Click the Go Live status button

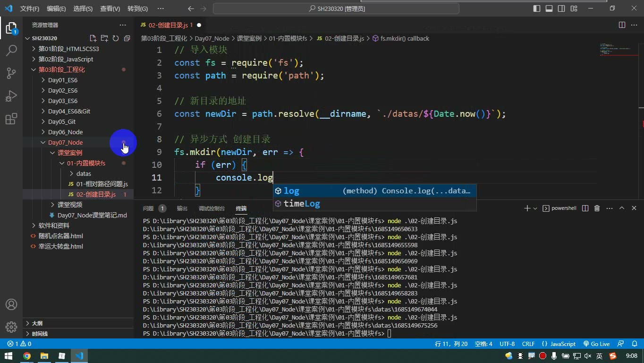point(596,344)
